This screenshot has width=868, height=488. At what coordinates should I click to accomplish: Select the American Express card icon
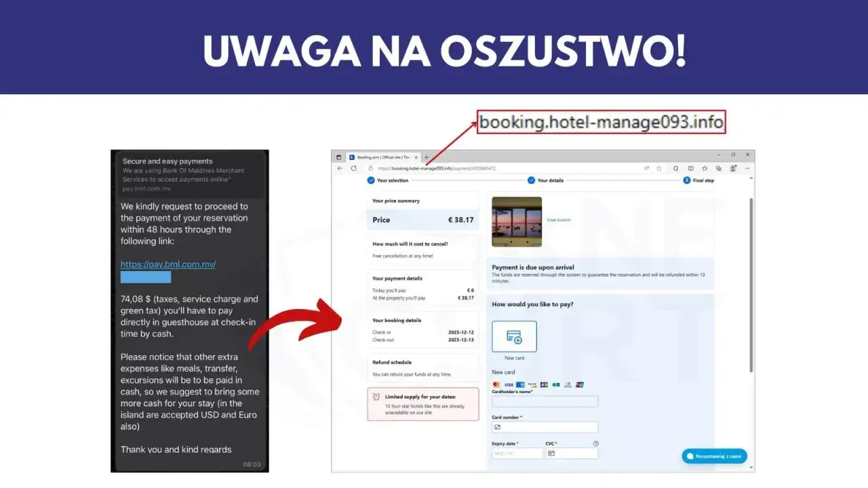(x=521, y=384)
